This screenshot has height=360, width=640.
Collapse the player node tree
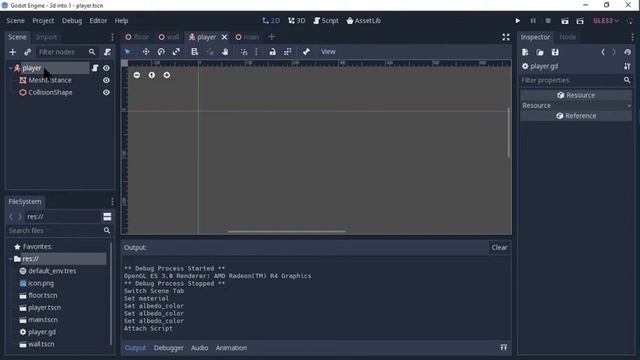point(11,68)
